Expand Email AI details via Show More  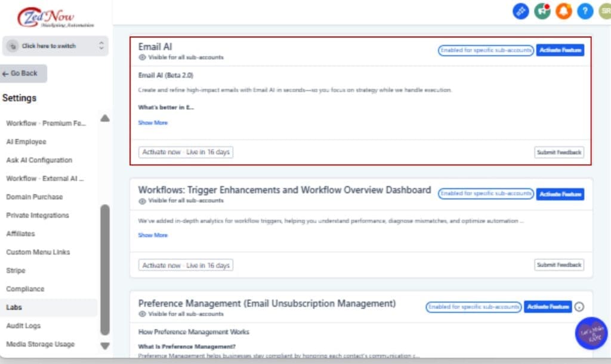tap(153, 122)
